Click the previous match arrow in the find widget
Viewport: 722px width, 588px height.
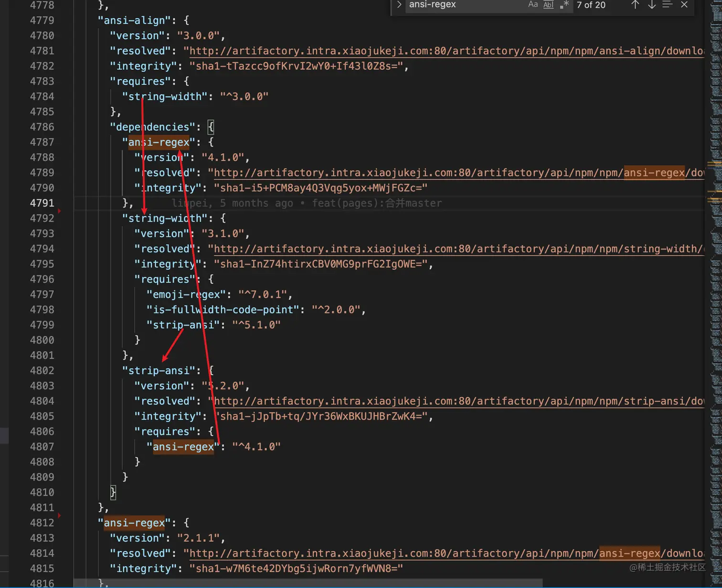(635, 5)
